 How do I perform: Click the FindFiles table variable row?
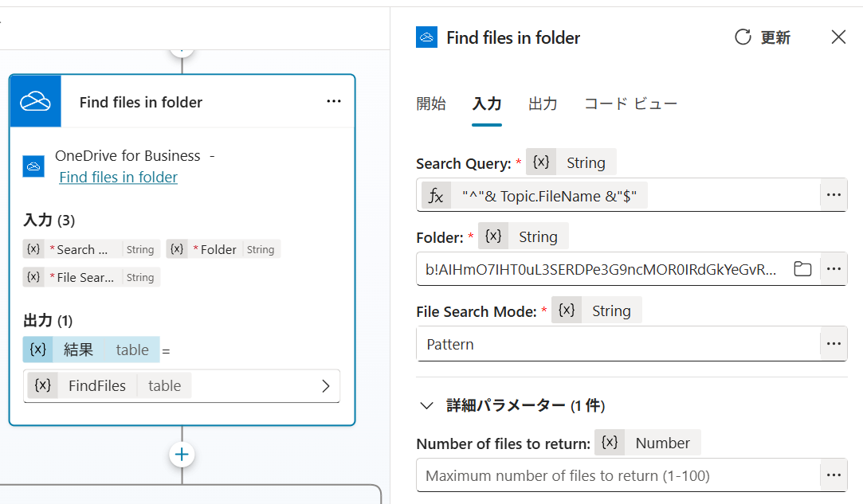click(x=182, y=385)
